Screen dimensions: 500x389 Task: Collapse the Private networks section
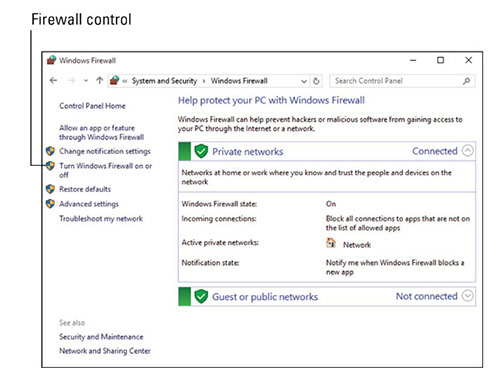click(468, 151)
